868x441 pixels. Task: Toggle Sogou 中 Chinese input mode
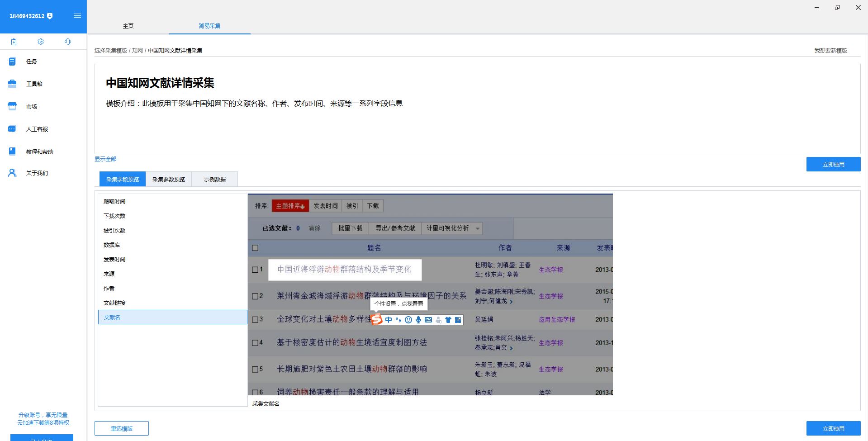point(389,320)
